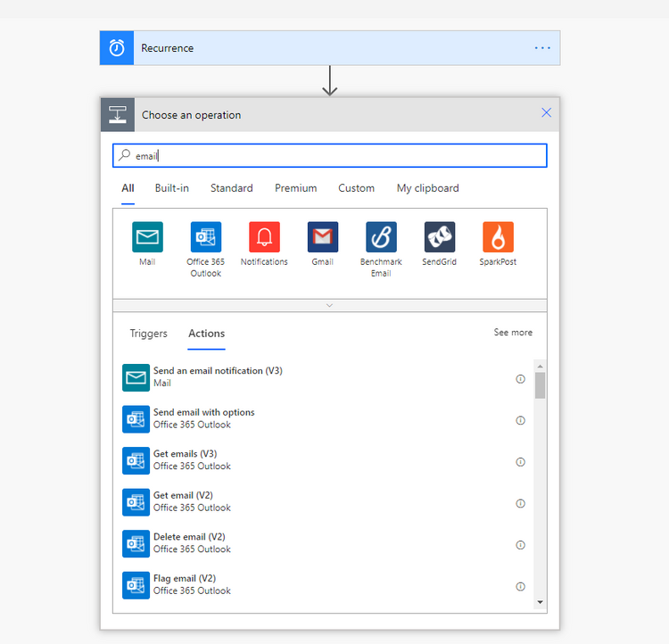Select the SparkPost connector icon

tap(498, 237)
